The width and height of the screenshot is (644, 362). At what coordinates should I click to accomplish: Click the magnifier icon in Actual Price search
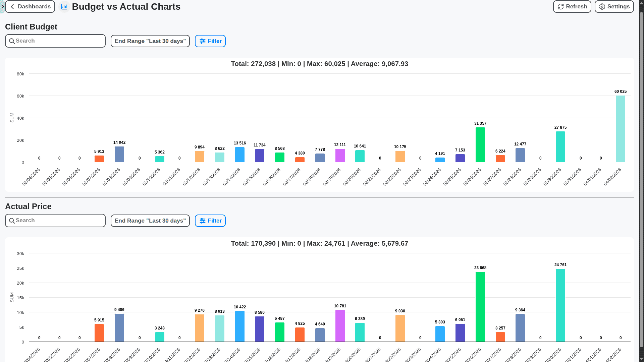tap(12, 221)
